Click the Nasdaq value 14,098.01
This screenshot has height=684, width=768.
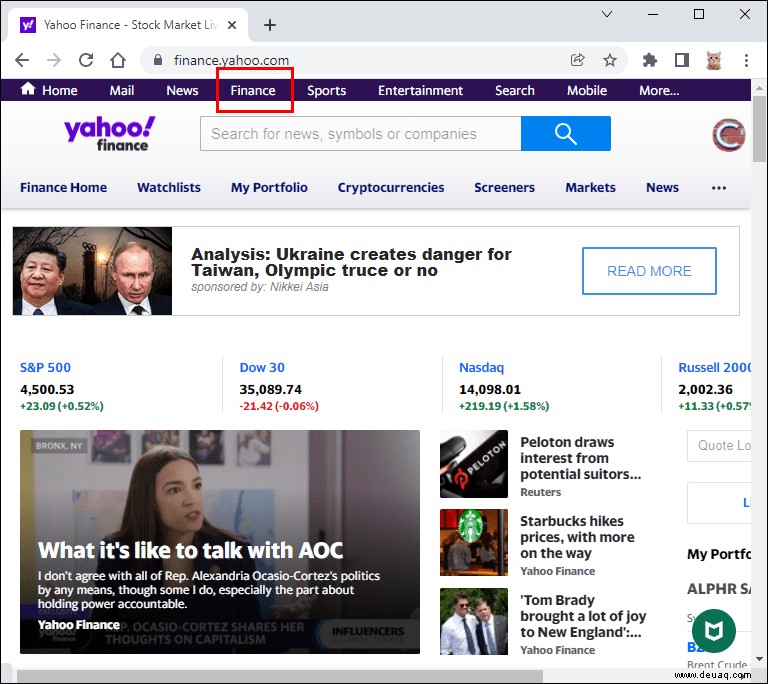point(490,390)
